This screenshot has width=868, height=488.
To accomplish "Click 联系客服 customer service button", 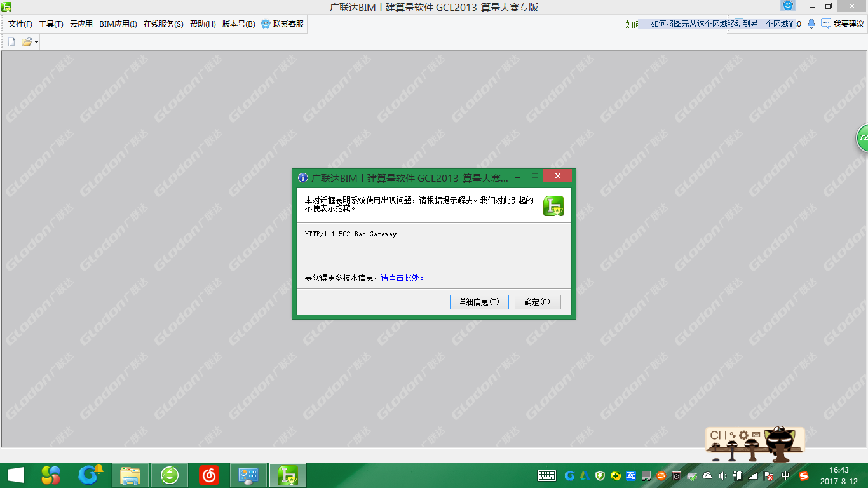I will click(283, 24).
